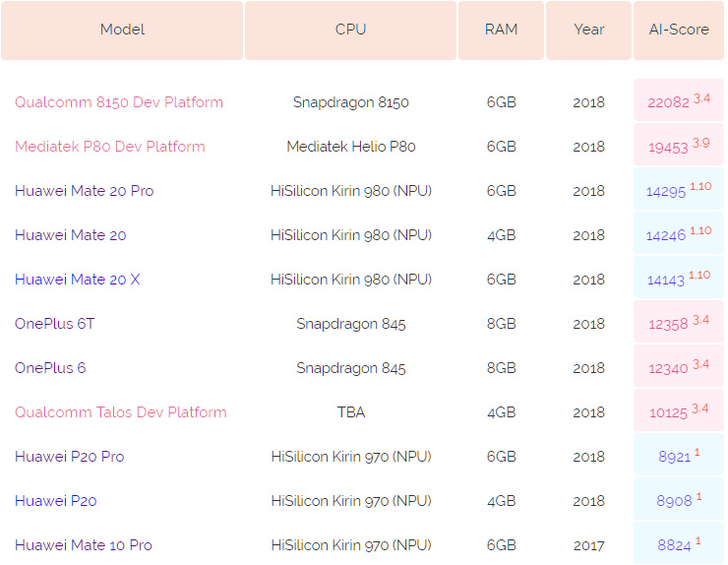Open the Huawei P20 model link
The height and width of the screenshot is (565, 728).
(56, 501)
